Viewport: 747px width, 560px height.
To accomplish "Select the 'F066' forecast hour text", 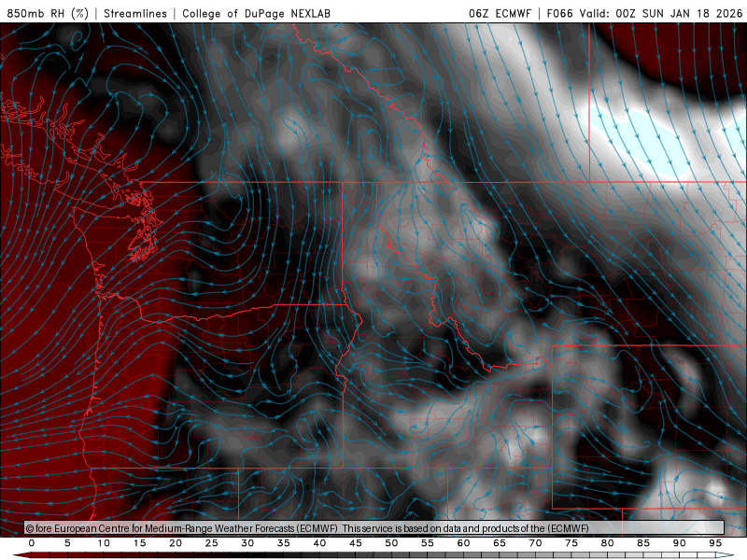I will 559,13.
